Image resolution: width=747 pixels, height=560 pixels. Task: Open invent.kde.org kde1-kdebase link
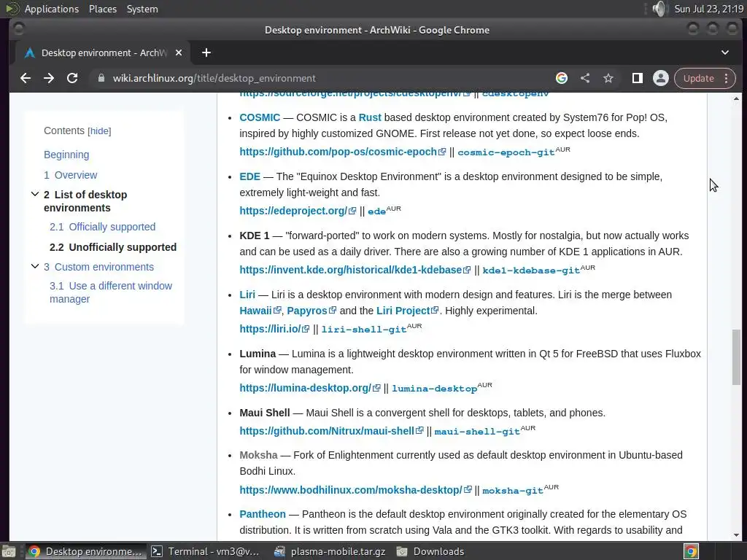point(355,270)
